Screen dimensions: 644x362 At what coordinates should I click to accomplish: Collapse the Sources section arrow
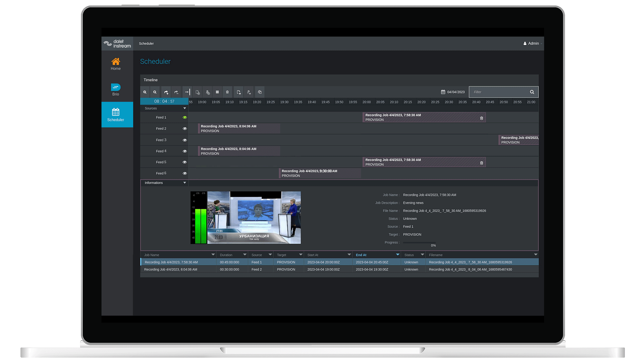pyautogui.click(x=184, y=108)
